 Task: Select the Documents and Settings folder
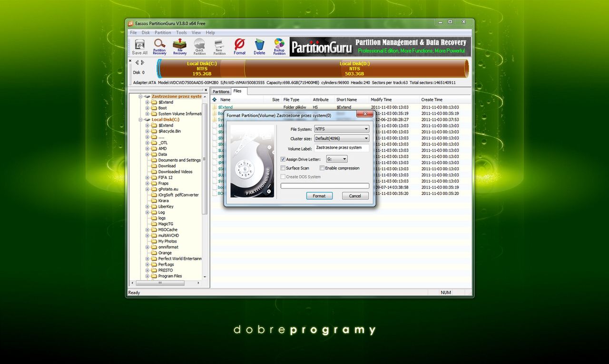(179, 160)
